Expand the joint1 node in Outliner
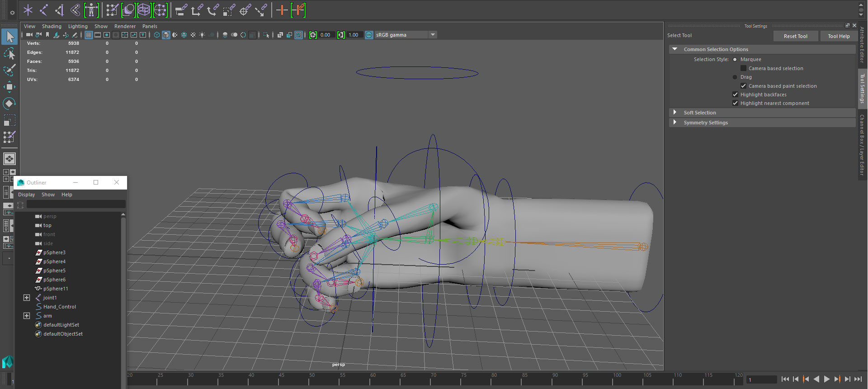 (27, 298)
